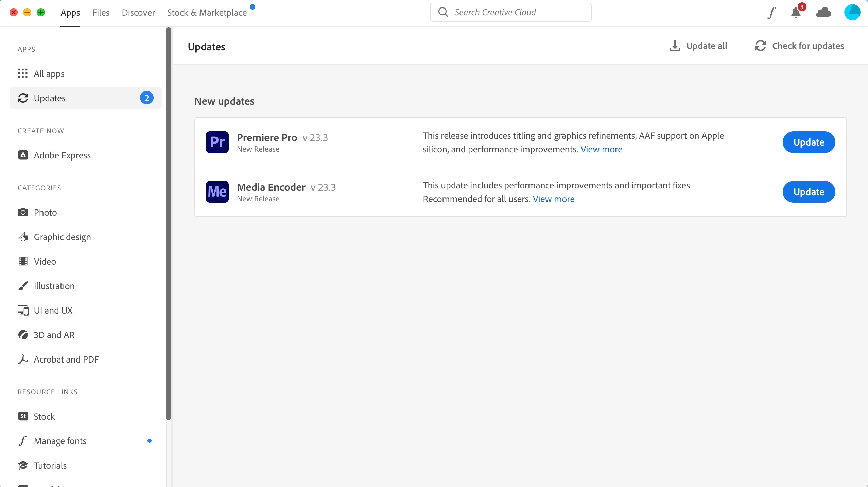This screenshot has width=868, height=487.
Task: Open the fonts icon in top bar
Action: pos(772,13)
